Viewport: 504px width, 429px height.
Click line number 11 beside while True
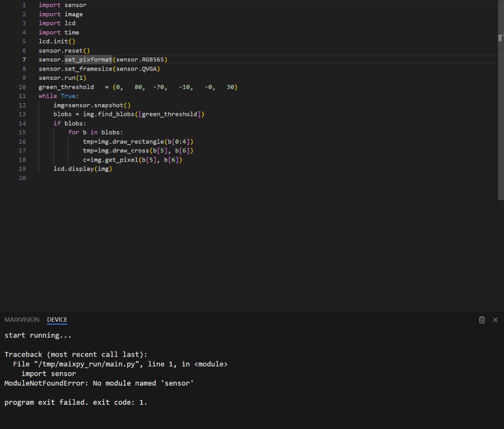pyautogui.click(x=22, y=96)
